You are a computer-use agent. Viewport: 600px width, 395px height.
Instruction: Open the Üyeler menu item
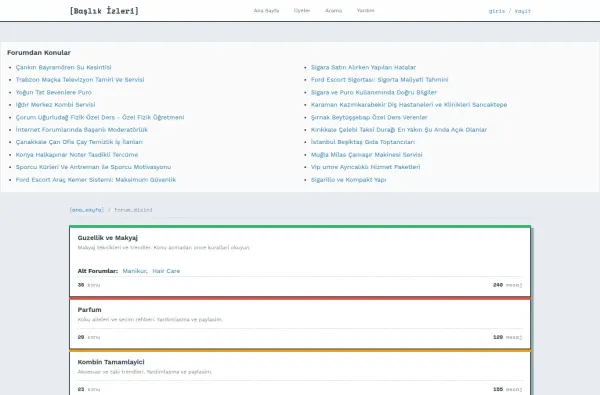coord(302,10)
